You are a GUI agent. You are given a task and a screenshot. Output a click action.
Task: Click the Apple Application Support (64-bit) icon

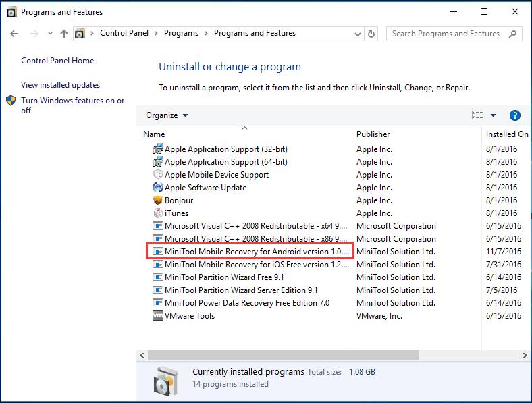(158, 162)
